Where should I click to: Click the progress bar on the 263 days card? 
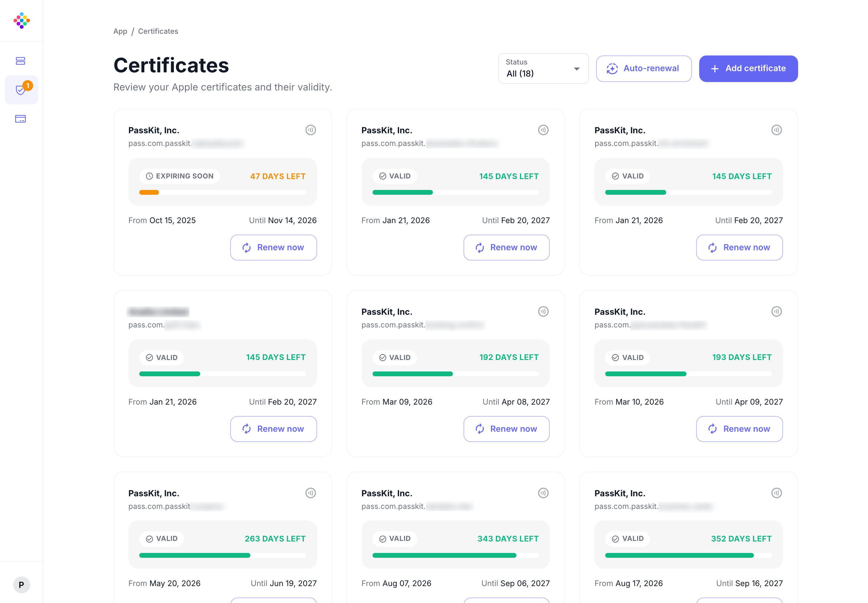tap(222, 555)
